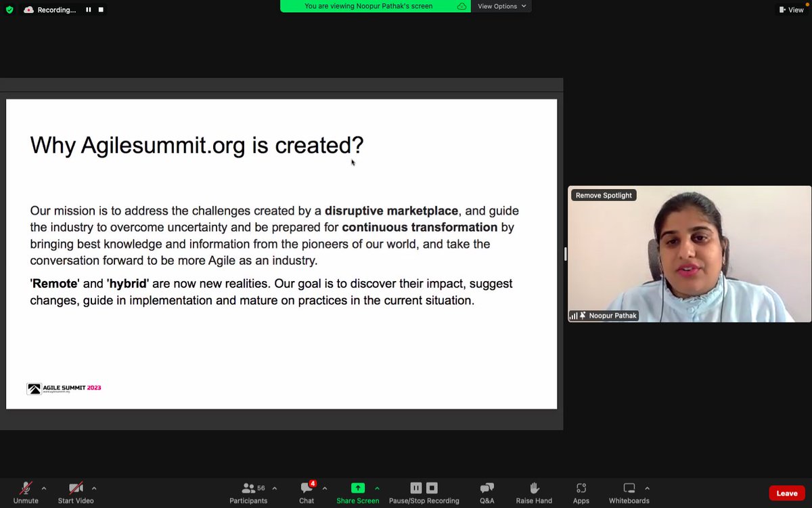Expand audio options arrow next to Unmute
This screenshot has height=508, width=812.
point(44,488)
